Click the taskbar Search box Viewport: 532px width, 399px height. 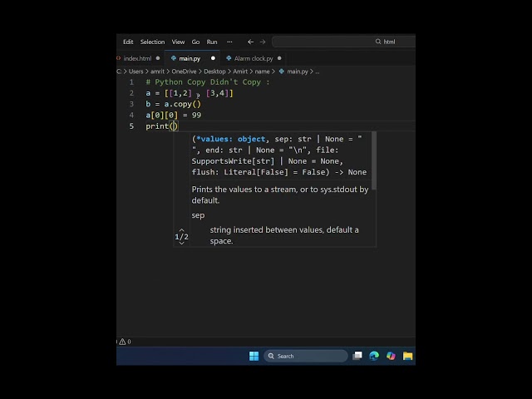306,356
